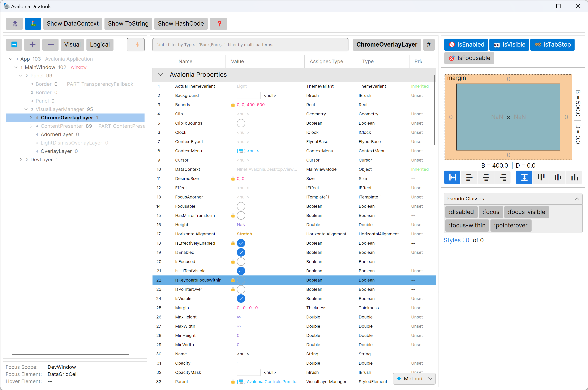
Task: Click the blue arrow navigate icon in tree panel
Action: click(x=14, y=44)
